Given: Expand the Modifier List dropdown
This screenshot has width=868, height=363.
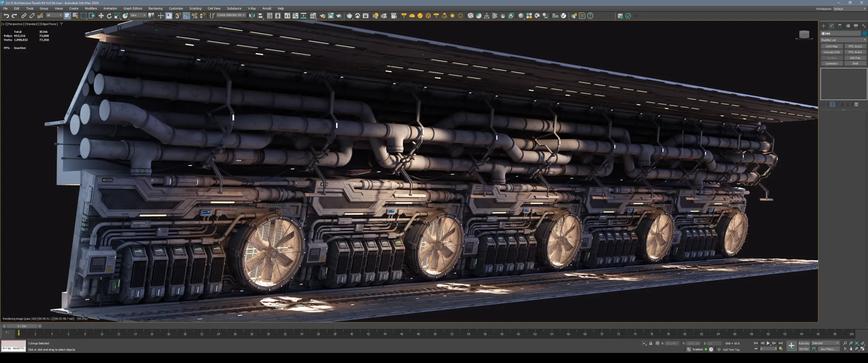Looking at the screenshot, I should tap(843, 40).
